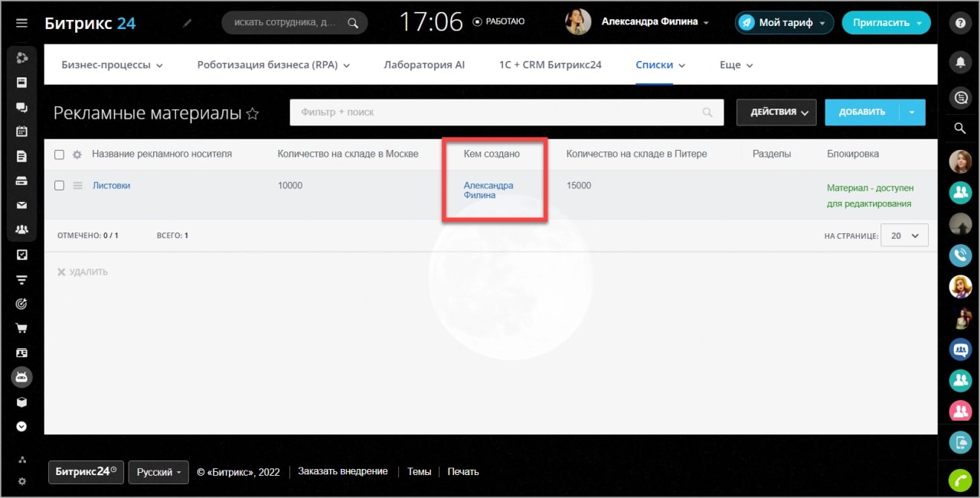The height and width of the screenshot is (498, 980).
Task: Add Рекламные материалы to favorites star
Action: pyautogui.click(x=253, y=114)
